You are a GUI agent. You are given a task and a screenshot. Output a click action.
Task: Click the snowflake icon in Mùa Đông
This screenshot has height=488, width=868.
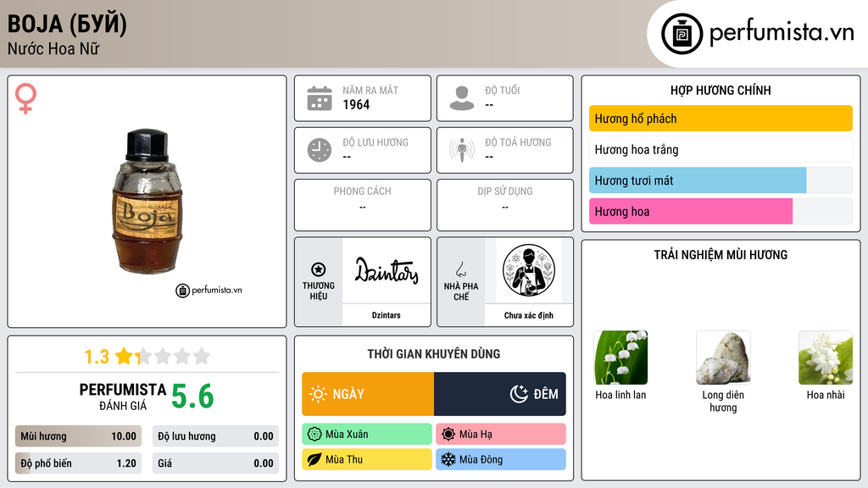[x=448, y=459]
